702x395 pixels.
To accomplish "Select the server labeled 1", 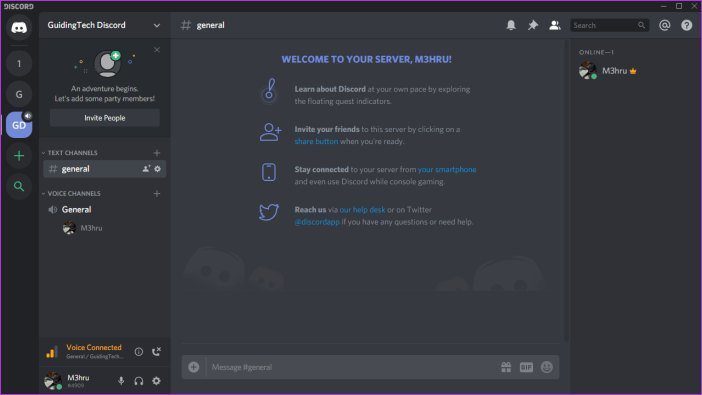I will [19, 64].
